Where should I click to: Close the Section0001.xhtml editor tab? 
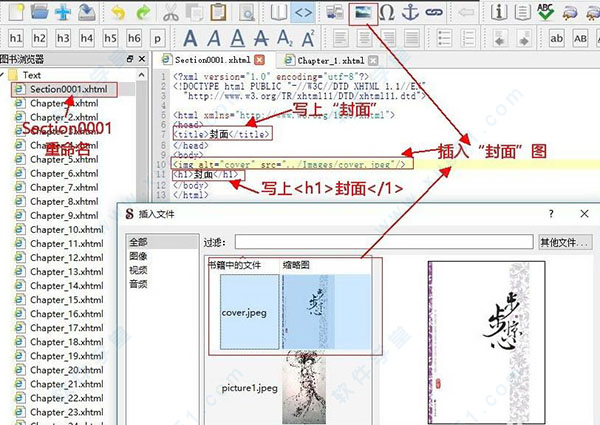(x=258, y=61)
